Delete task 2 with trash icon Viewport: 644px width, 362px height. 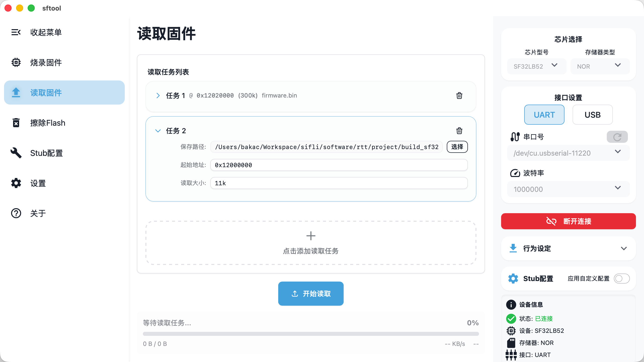click(x=459, y=131)
